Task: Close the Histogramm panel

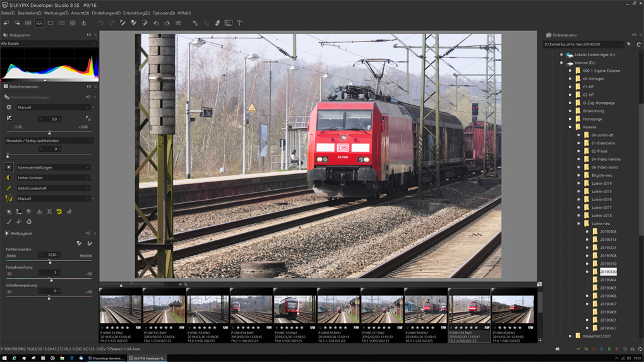Action: click(95, 35)
